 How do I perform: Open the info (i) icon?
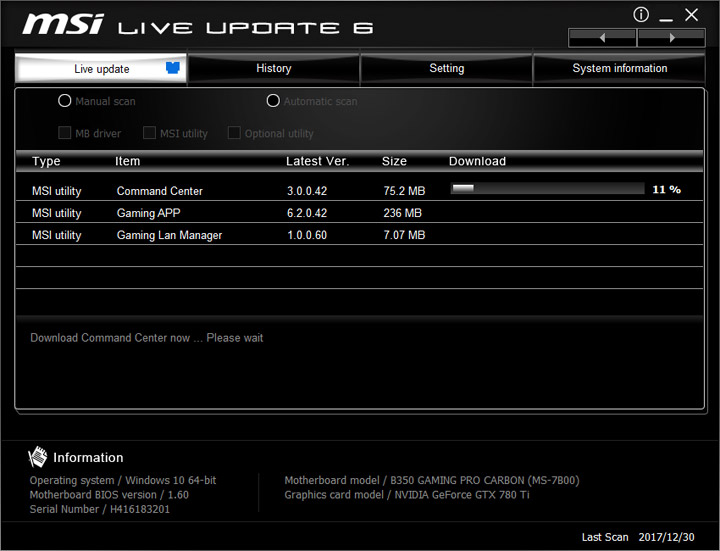(x=641, y=15)
